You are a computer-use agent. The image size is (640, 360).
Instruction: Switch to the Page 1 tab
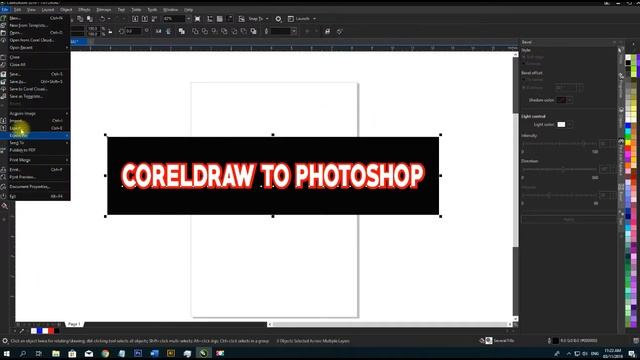[x=74, y=324]
